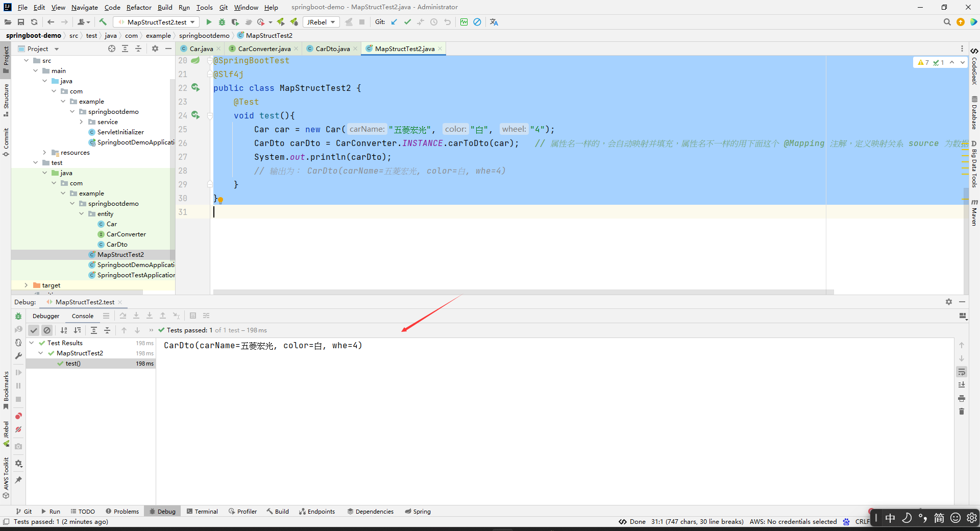This screenshot has width=980, height=531.
Task: Select the Debug bug icon in toolbar
Action: pos(222,22)
